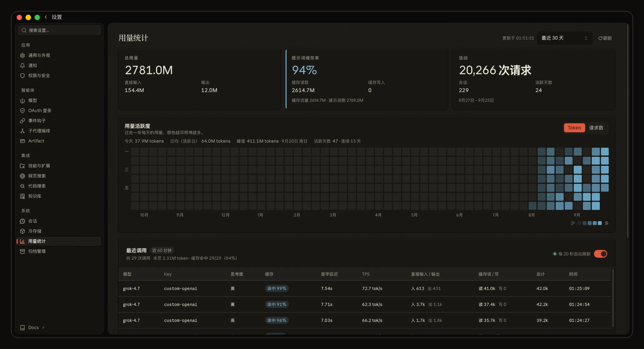Select the Artifact icon
644x349 pixels.
coord(22,141)
